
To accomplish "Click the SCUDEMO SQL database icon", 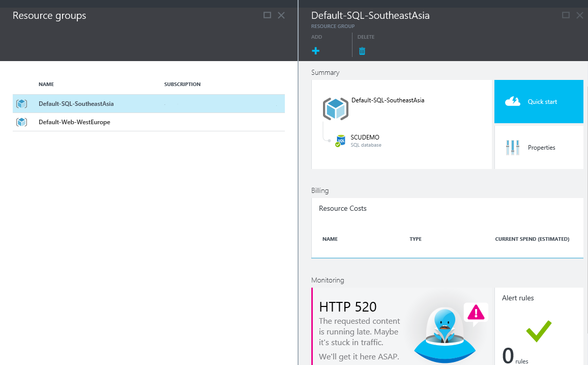I will [341, 140].
